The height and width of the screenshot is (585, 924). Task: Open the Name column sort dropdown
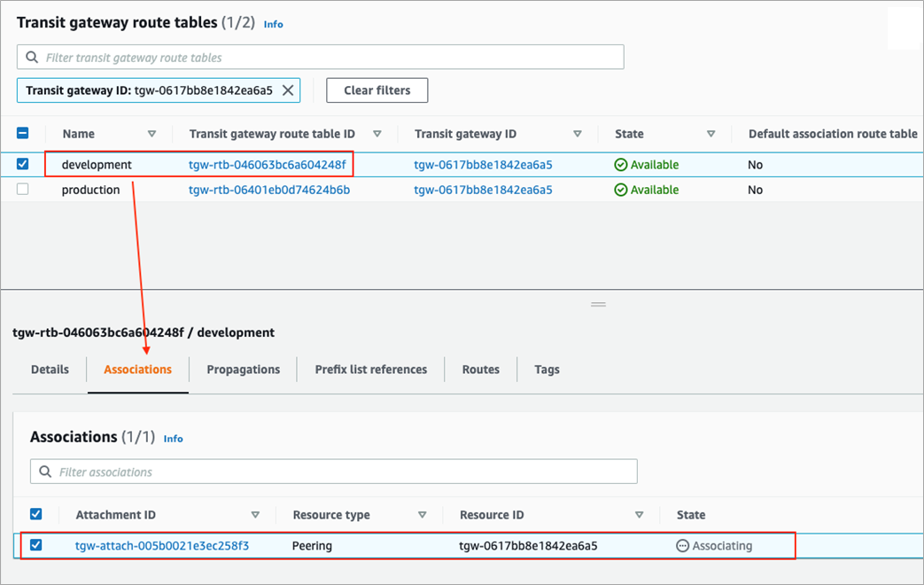(x=151, y=133)
